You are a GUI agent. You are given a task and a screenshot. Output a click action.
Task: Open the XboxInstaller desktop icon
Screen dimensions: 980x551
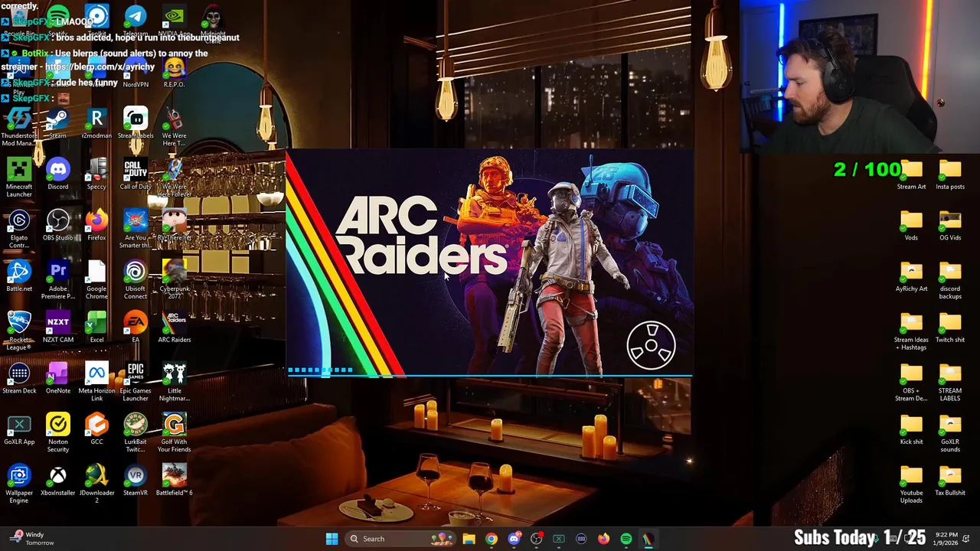click(x=58, y=481)
